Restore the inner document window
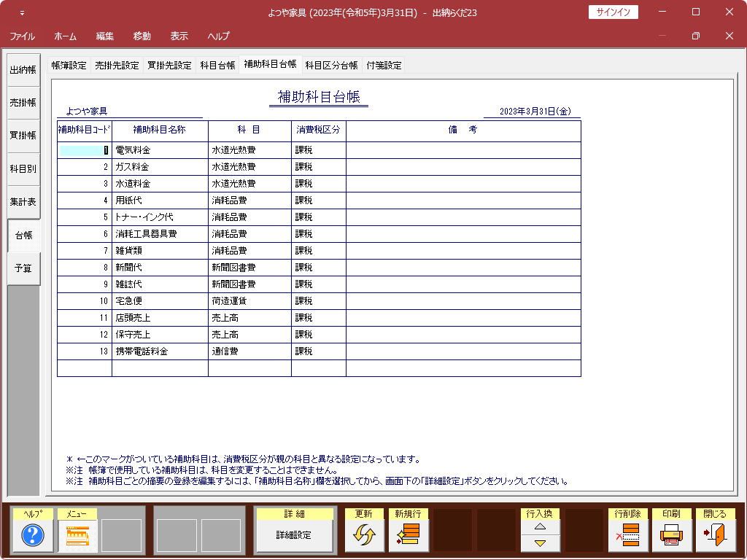Screen dimensions: 747x560 coord(695,36)
